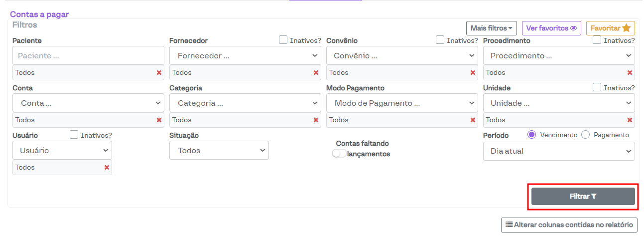The width and height of the screenshot is (644, 238).
Task: Toggle the Contas faltando lançamentos switch
Action: coord(339,154)
